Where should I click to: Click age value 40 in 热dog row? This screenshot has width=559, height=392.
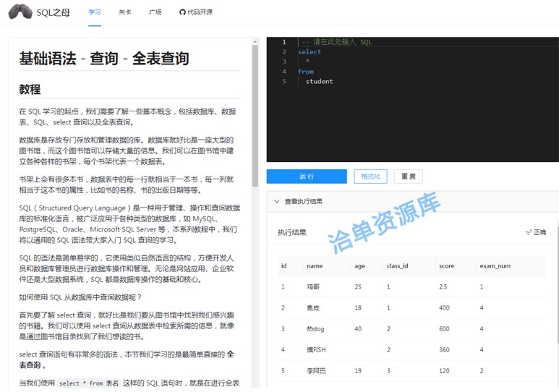tap(358, 328)
